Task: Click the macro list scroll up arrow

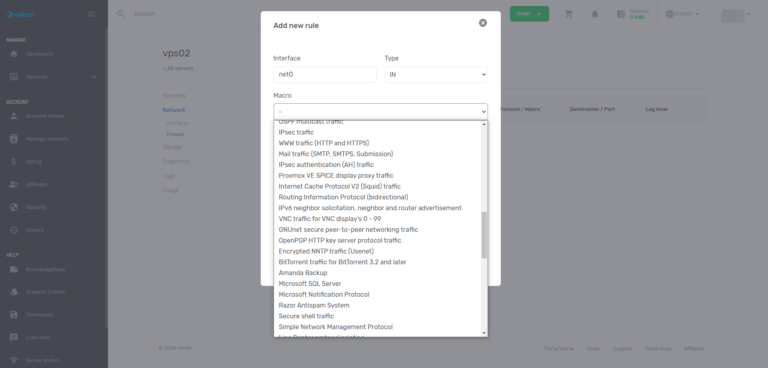Action: 484,124
